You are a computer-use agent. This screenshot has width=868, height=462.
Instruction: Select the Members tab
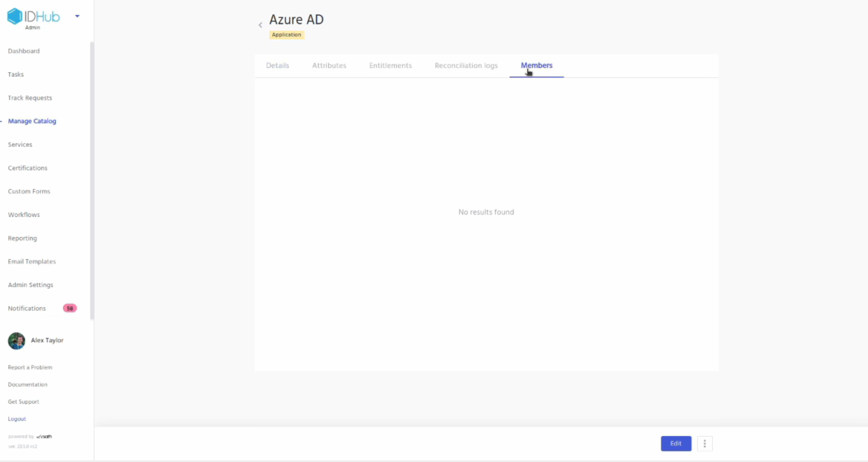pyautogui.click(x=536, y=66)
